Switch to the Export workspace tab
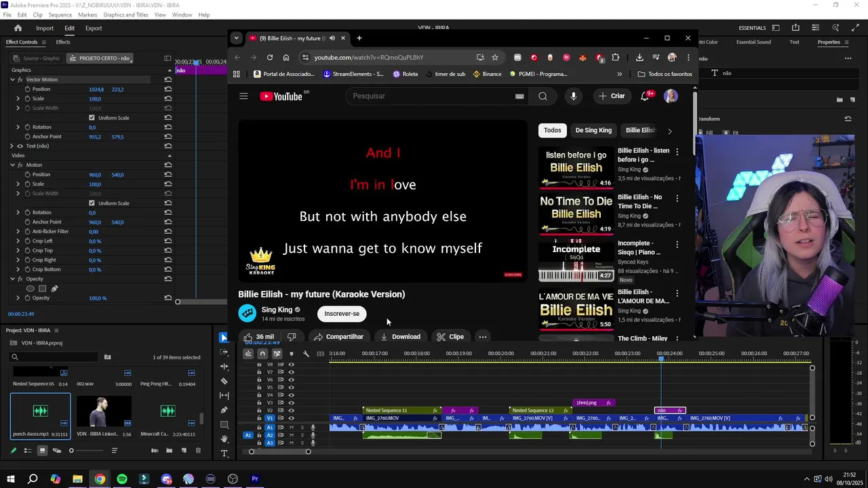 click(x=94, y=28)
